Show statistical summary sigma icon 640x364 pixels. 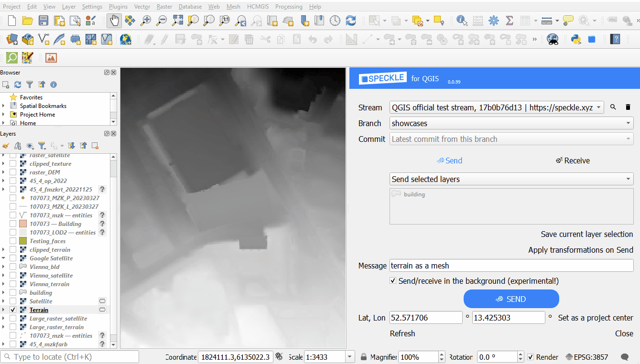coord(509,21)
